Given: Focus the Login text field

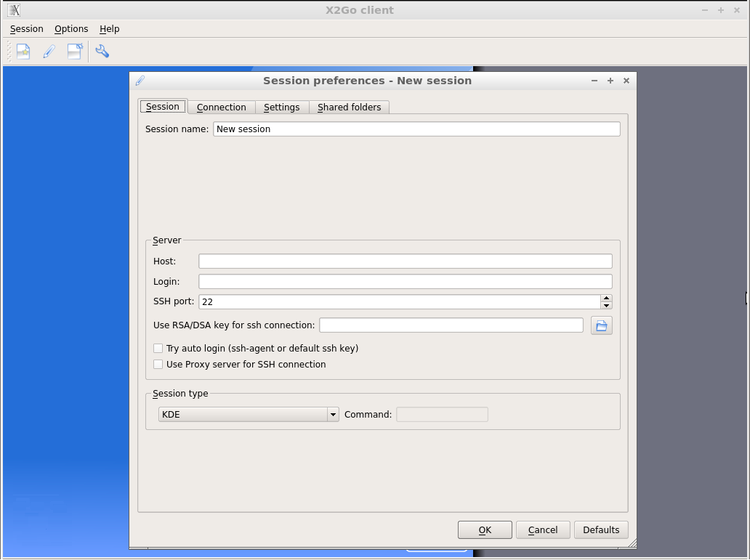Looking at the screenshot, I should [x=405, y=282].
